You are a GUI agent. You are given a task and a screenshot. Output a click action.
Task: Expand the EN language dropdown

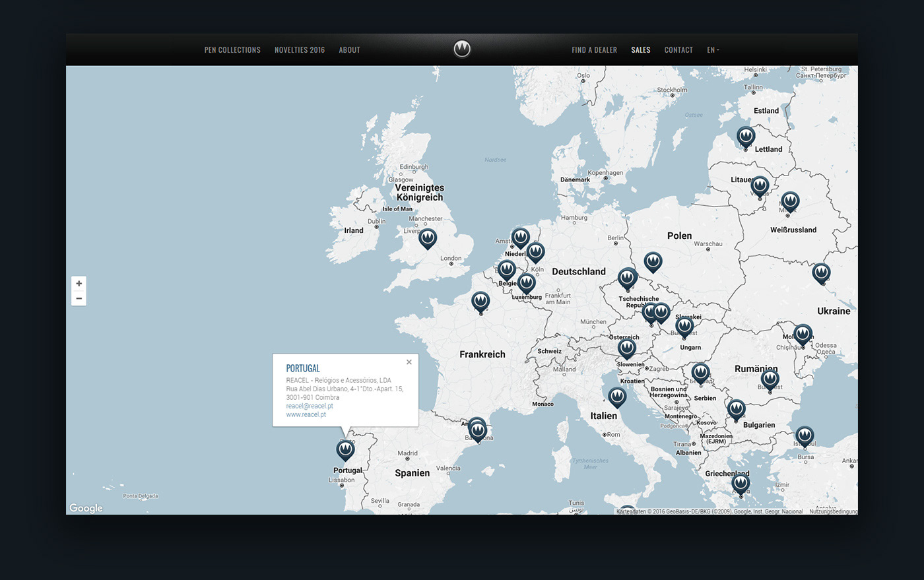pos(713,50)
